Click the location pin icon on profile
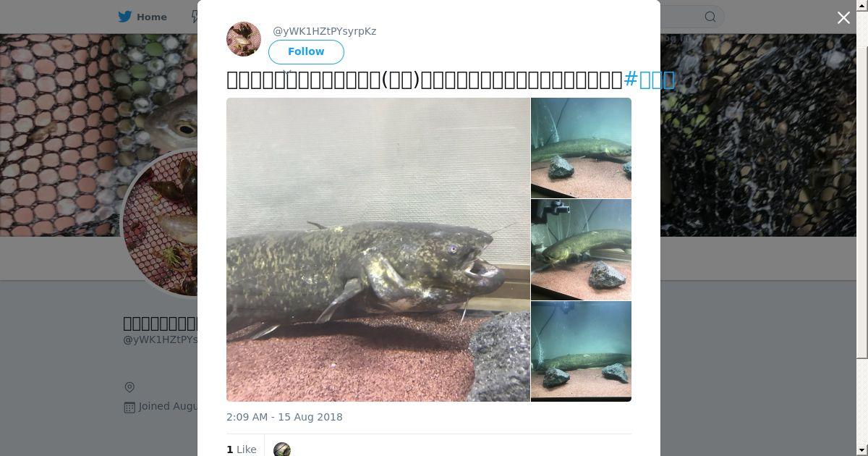This screenshot has width=868, height=456. (129, 387)
